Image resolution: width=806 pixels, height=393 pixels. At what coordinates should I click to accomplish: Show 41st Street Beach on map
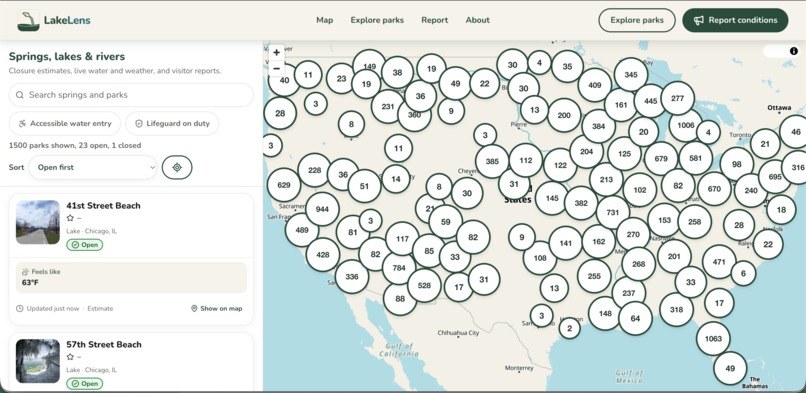216,309
